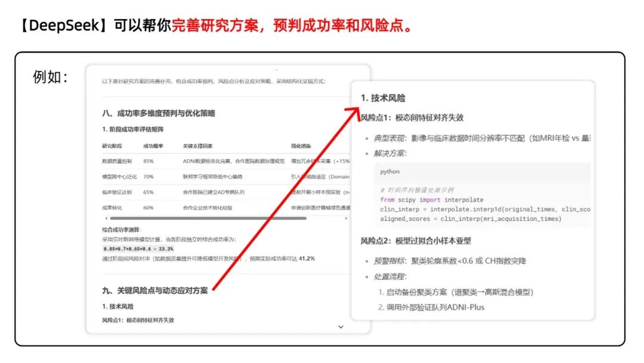Image resolution: width=644 pixels, height=363 pixels.
Task: Click the "成果转化" table cell
Action: (x=112, y=208)
